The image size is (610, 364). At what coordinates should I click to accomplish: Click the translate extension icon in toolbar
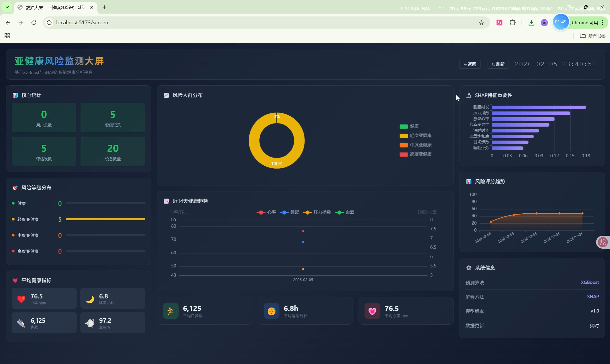click(x=499, y=23)
